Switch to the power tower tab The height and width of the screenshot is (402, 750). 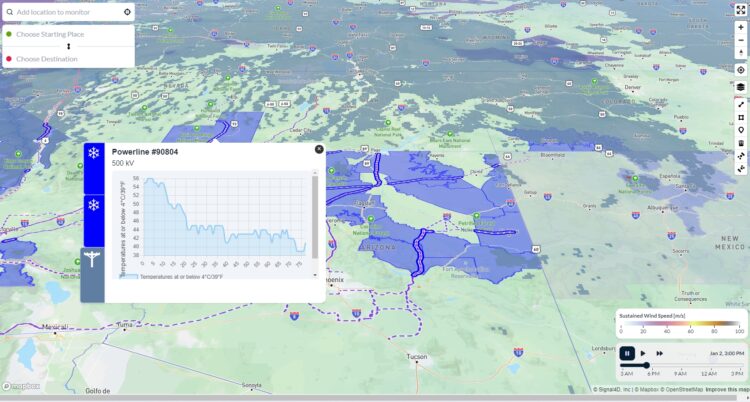point(93,259)
